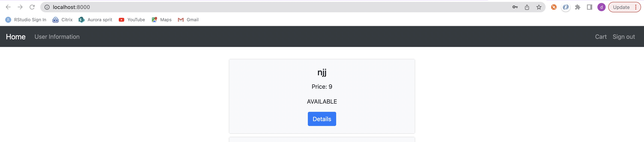Image resolution: width=644 pixels, height=142 pixels.
Task: Open the site information icon beside localhost:8000
Action: pos(47,7)
